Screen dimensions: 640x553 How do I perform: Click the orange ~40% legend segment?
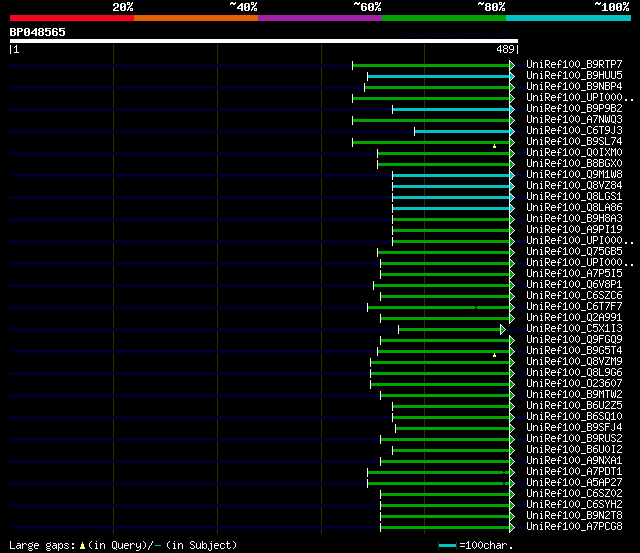pos(196,18)
